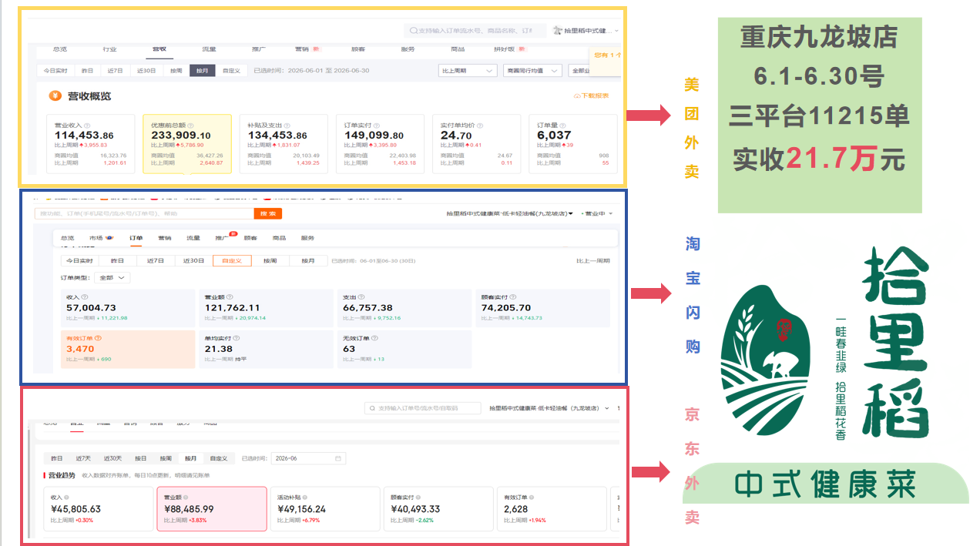Image resolution: width=980 pixels, height=546 pixels.
Task: Click the info icon beside 顾客实付 in JD panel
Action: click(418, 497)
